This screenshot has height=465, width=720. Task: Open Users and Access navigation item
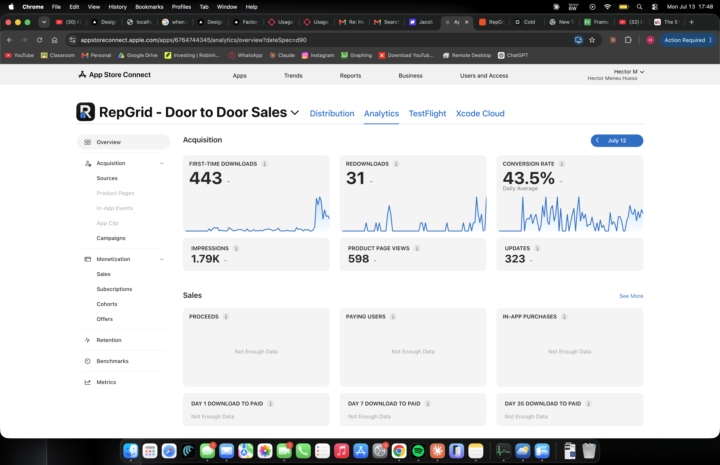click(x=484, y=76)
